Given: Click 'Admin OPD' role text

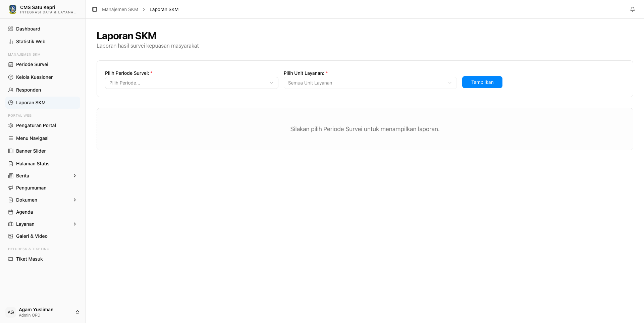Looking at the screenshot, I should (x=30, y=315).
